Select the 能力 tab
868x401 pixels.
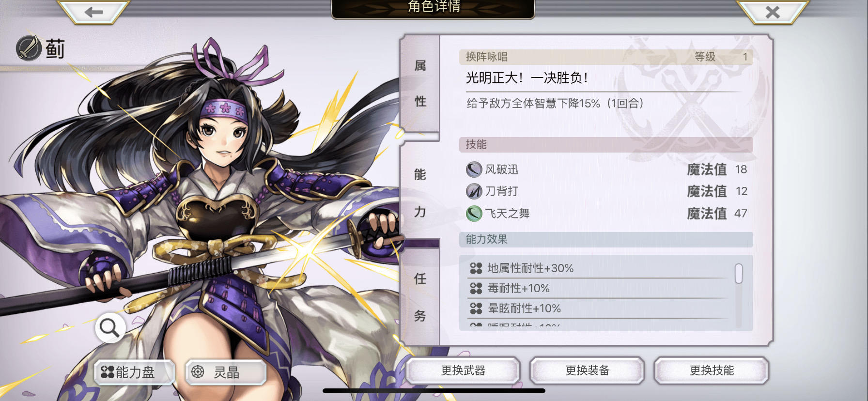[420, 193]
